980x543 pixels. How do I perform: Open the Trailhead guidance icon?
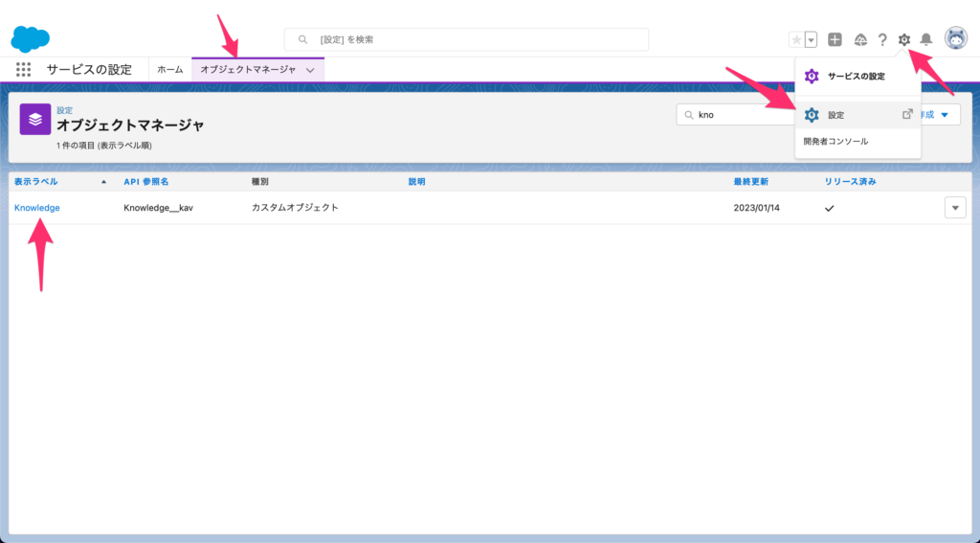coord(860,39)
